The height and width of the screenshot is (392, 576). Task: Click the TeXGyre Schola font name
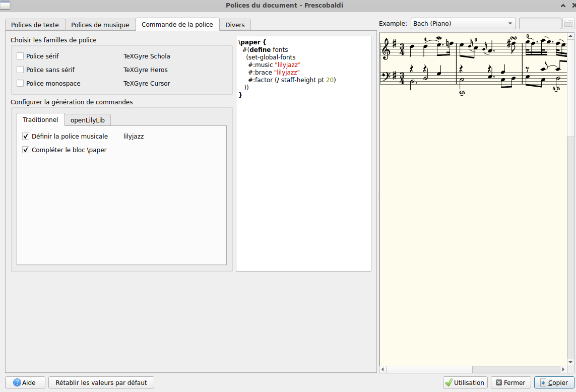click(147, 56)
